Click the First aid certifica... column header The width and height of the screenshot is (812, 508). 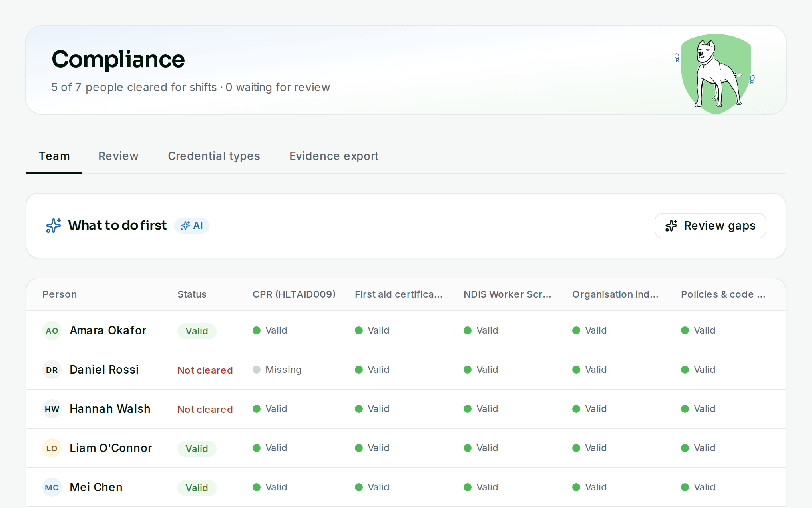coord(399,294)
